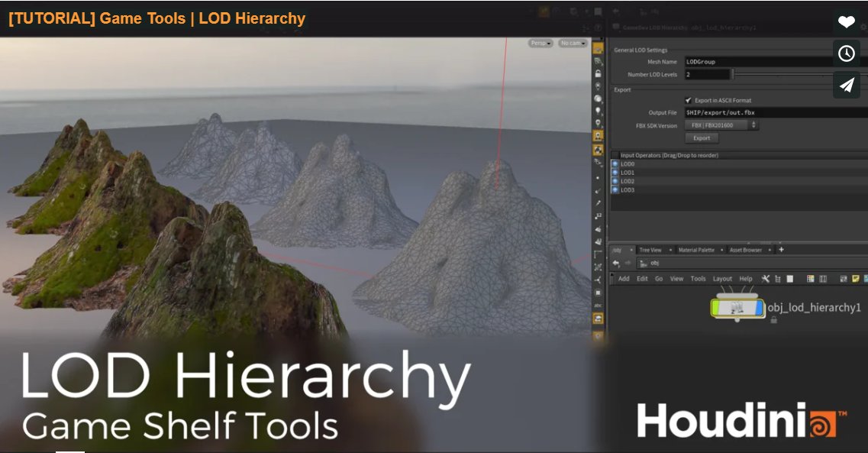Select the 'LOD0' input operator row
The image size is (868, 453).
(x=739, y=164)
